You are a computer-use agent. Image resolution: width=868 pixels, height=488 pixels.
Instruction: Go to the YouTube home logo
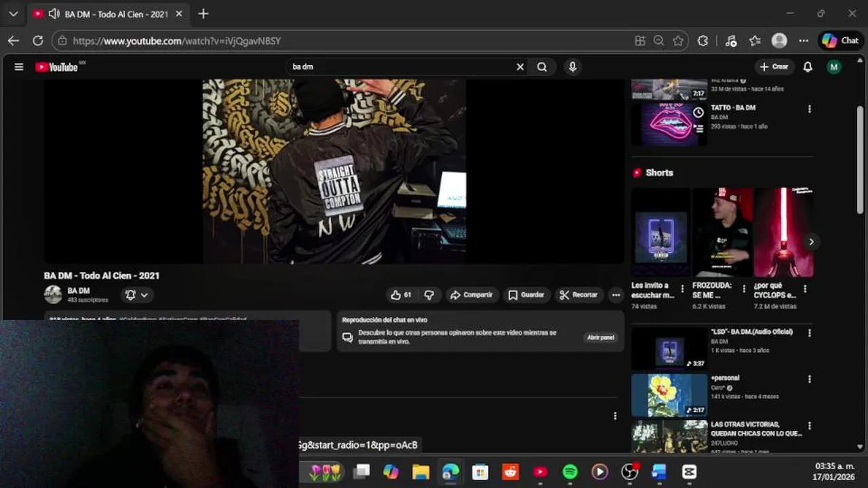[57, 66]
